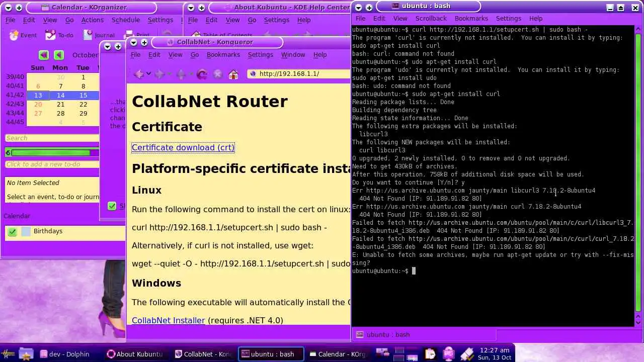
Task: Click Konqueror Stop loading icon
Action: pos(218,74)
